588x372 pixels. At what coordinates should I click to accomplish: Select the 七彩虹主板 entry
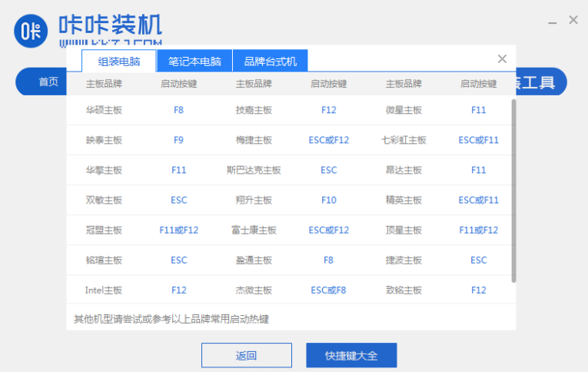click(x=404, y=140)
